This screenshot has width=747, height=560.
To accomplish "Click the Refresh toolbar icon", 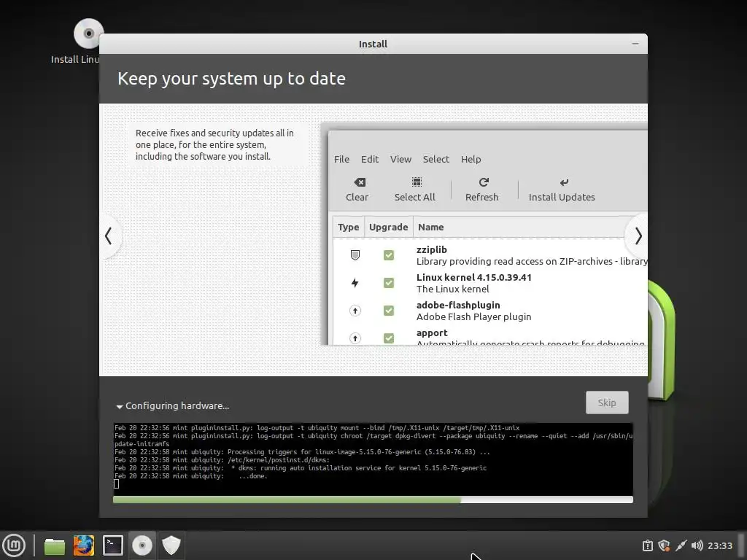I will point(484,182).
